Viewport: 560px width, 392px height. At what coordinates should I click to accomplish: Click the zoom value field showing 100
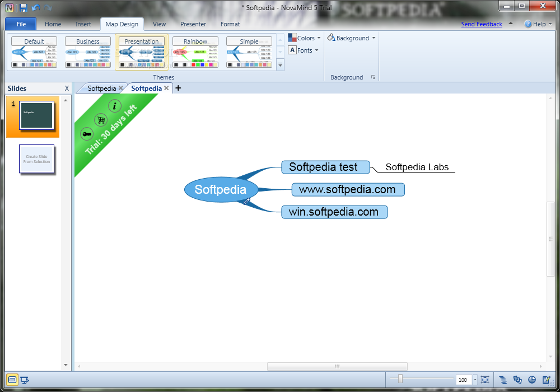pos(463,380)
